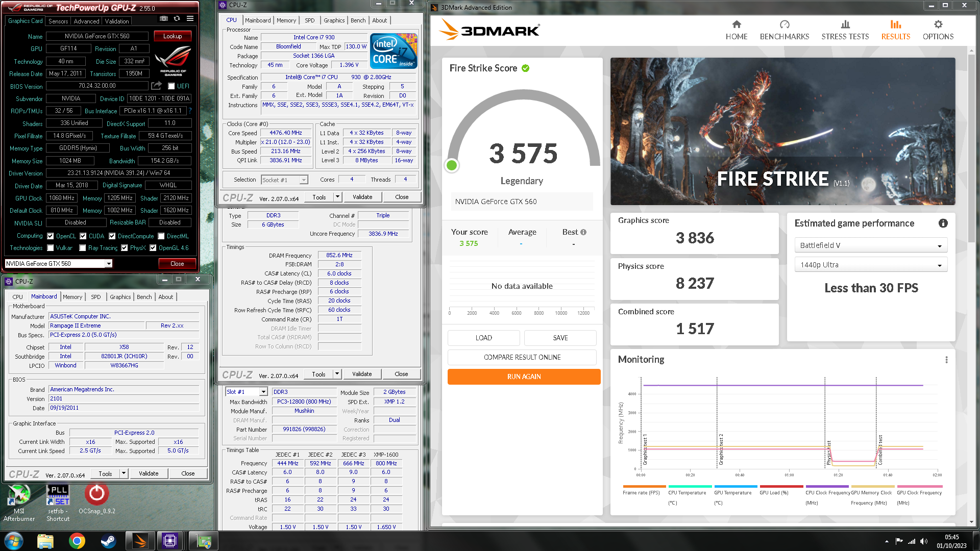Open File Explorer from the taskbar
980x551 pixels.
point(45,541)
